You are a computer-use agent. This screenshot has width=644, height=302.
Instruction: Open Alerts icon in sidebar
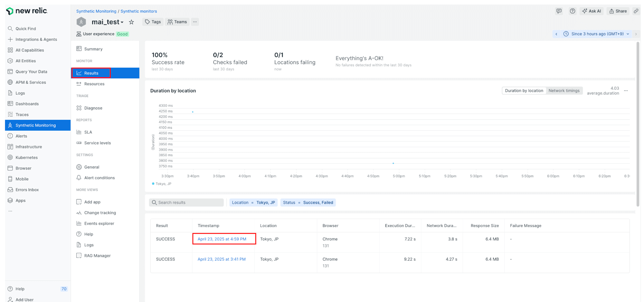[10, 136]
